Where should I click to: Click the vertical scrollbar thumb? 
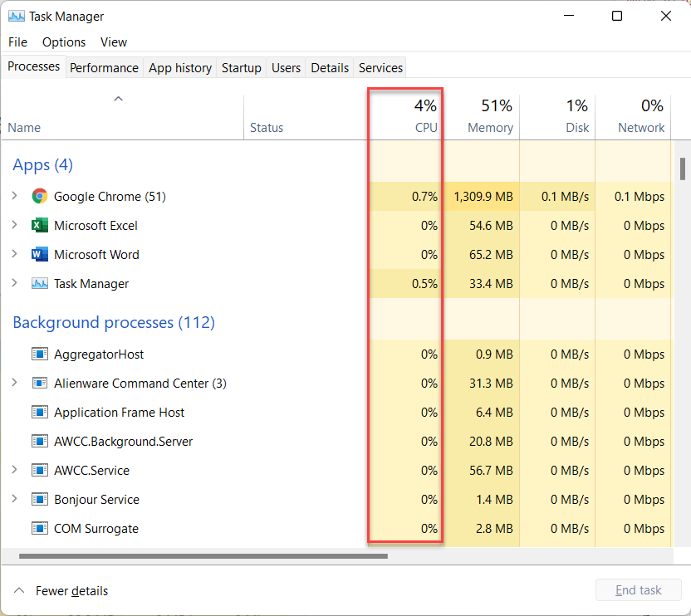pos(682,169)
